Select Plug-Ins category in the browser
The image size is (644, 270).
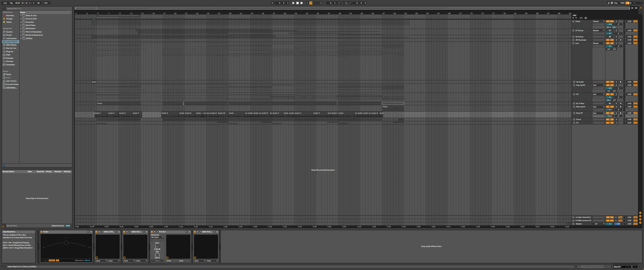point(10,52)
